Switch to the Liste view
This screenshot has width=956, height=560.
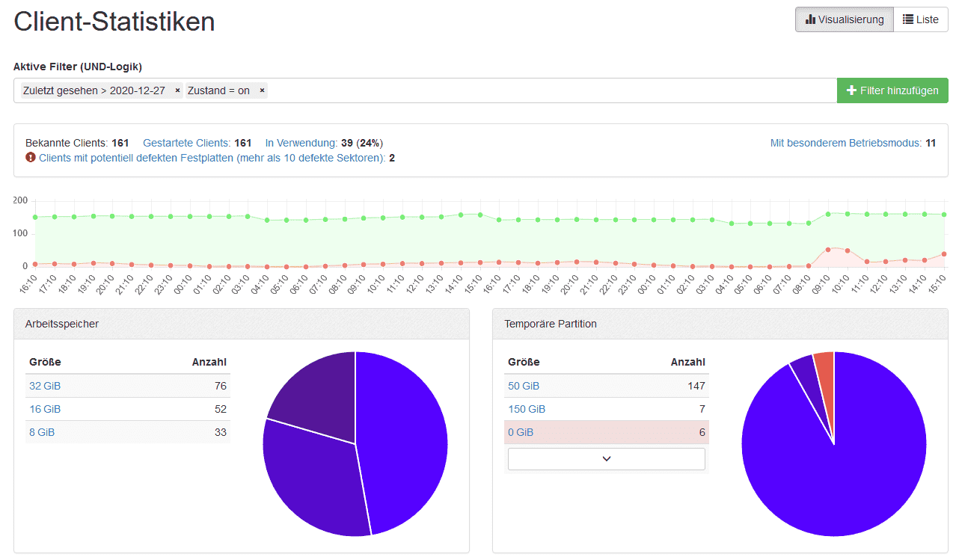point(920,19)
